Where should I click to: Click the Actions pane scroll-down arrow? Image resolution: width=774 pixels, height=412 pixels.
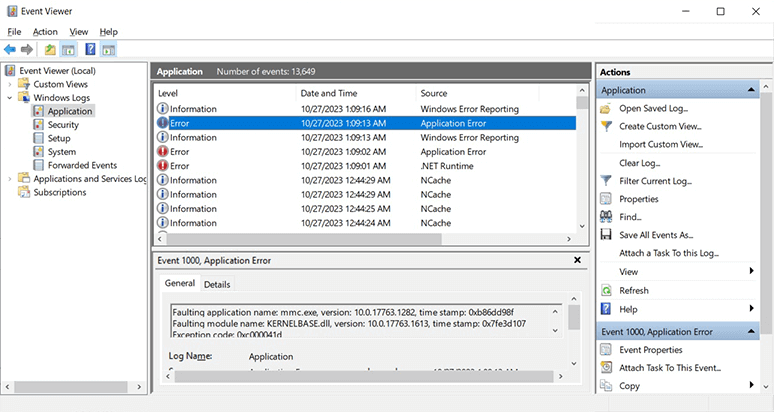point(766,387)
